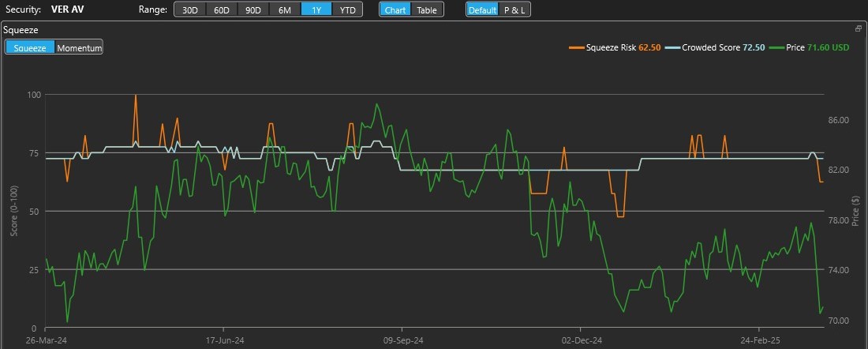The width and height of the screenshot is (868, 349).
Task: Click the panel restore icon at top right
Action: coord(859,28)
